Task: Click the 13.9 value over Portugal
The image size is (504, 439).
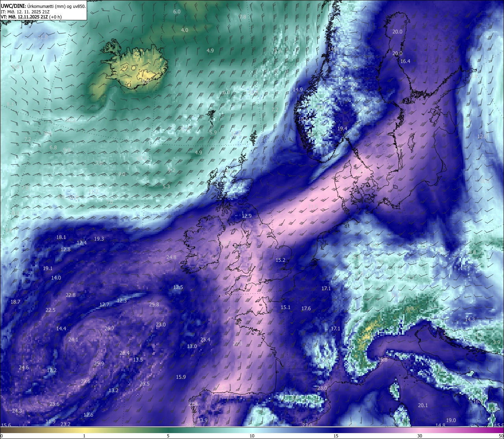Action: 202,420
